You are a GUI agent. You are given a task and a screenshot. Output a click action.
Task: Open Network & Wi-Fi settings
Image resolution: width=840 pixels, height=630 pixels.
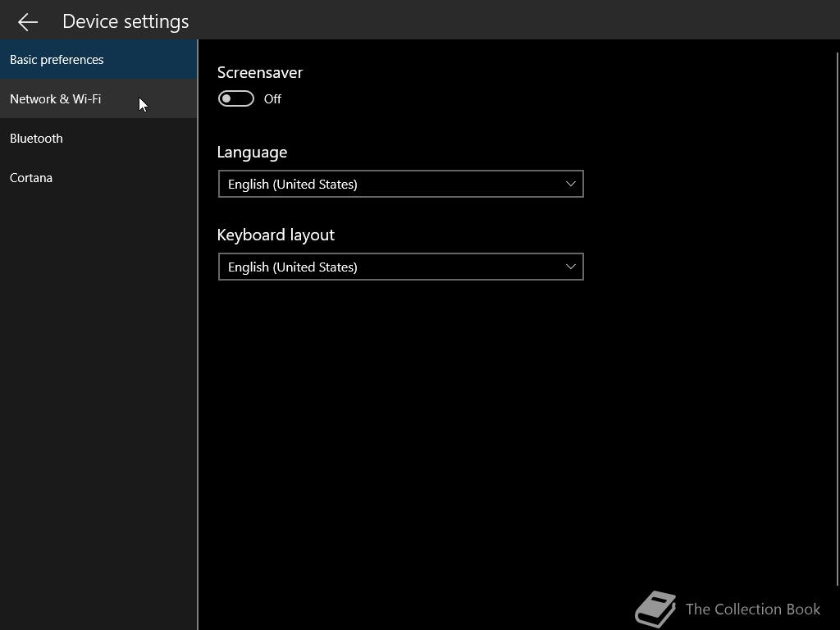(x=98, y=99)
